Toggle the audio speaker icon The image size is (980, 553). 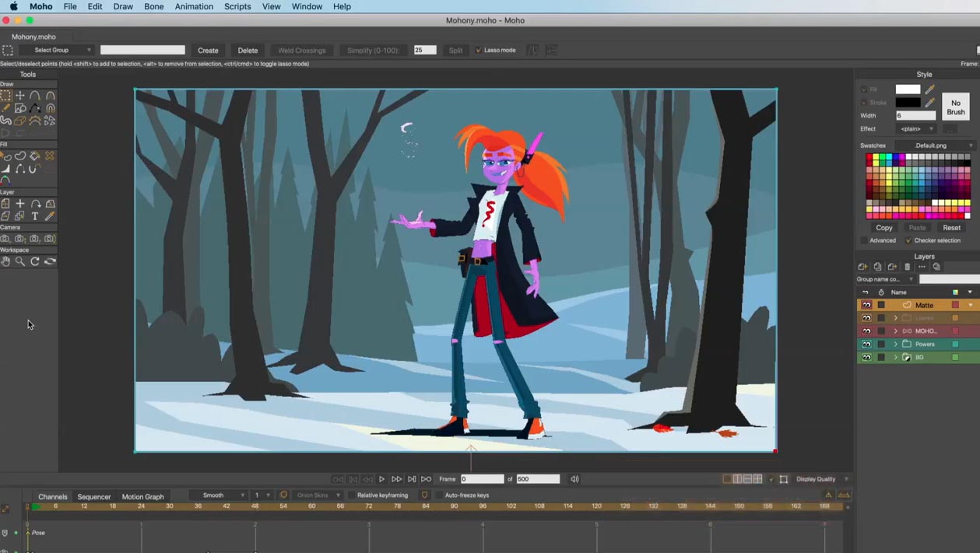point(574,479)
